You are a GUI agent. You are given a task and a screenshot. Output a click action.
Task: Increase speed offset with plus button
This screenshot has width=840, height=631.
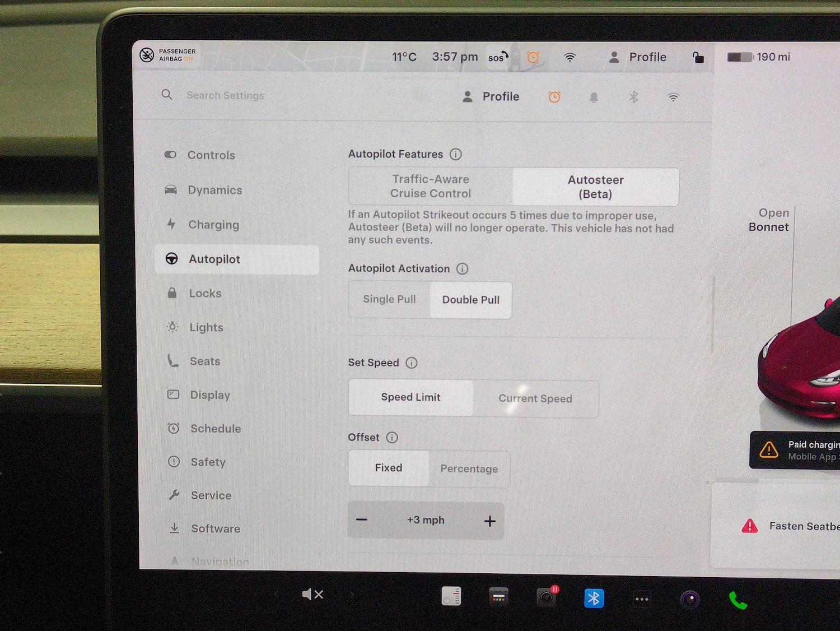[x=489, y=521]
